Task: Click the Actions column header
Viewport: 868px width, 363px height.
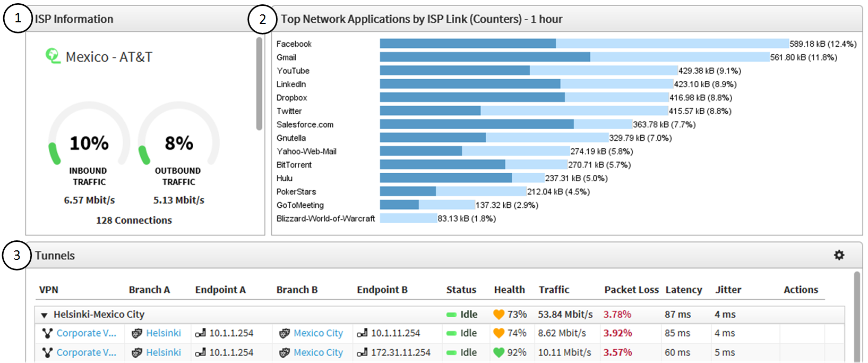Action: tap(801, 290)
